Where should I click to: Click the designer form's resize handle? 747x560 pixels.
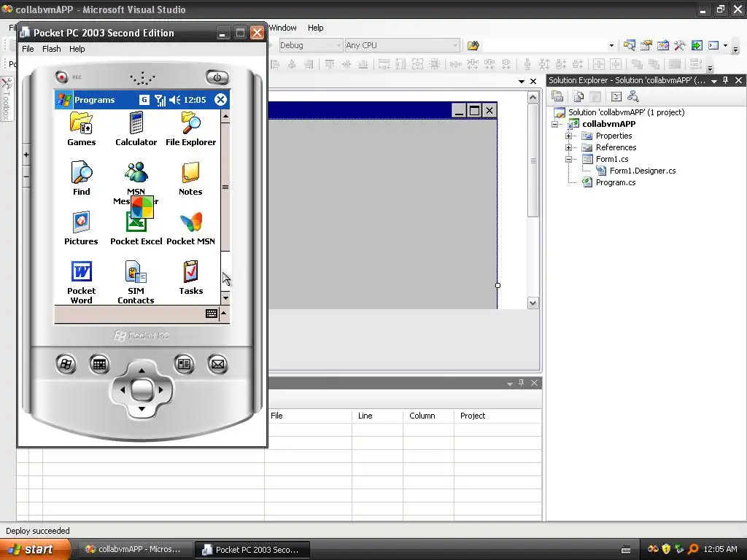[498, 285]
